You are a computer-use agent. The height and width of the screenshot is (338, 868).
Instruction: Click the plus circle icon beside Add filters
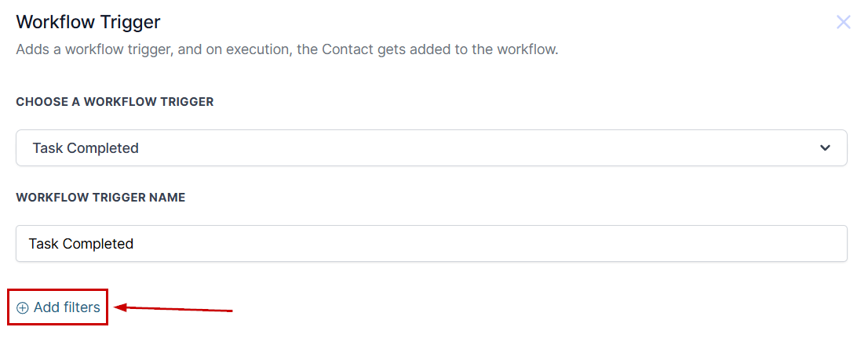click(22, 308)
